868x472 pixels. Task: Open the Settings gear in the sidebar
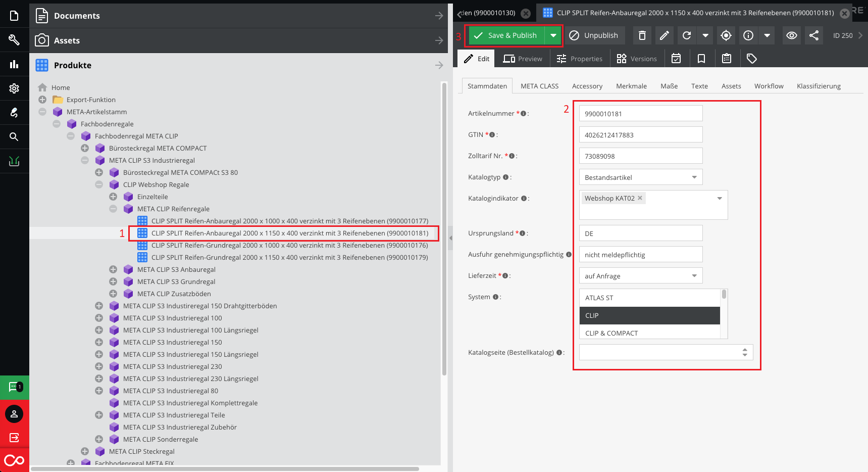tap(14, 88)
